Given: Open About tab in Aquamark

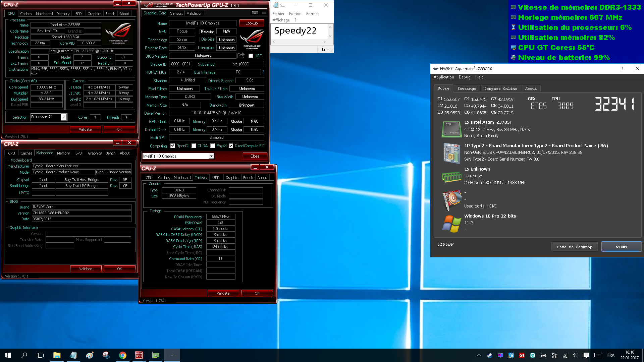Looking at the screenshot, I should coord(531,89).
